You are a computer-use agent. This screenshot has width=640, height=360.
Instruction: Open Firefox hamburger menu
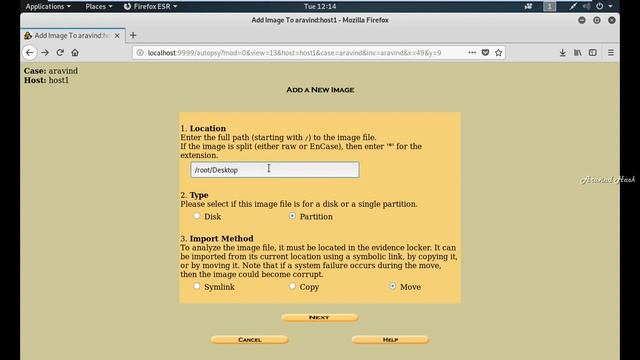coord(611,53)
